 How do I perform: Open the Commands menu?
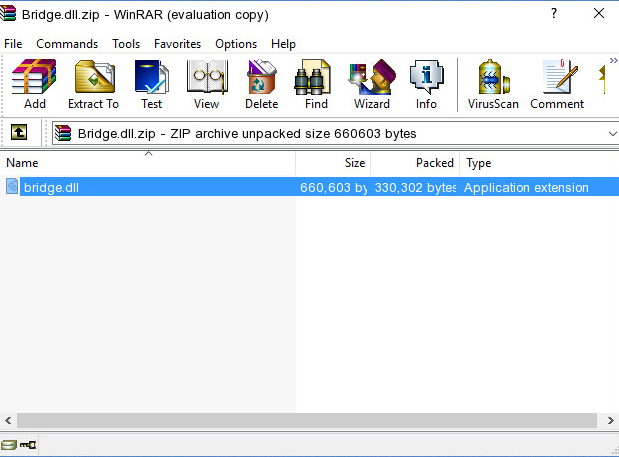67,44
